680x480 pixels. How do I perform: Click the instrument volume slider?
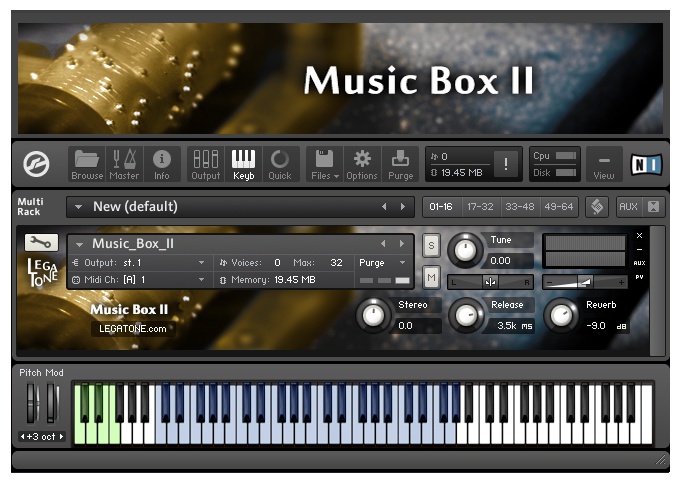coord(585,282)
